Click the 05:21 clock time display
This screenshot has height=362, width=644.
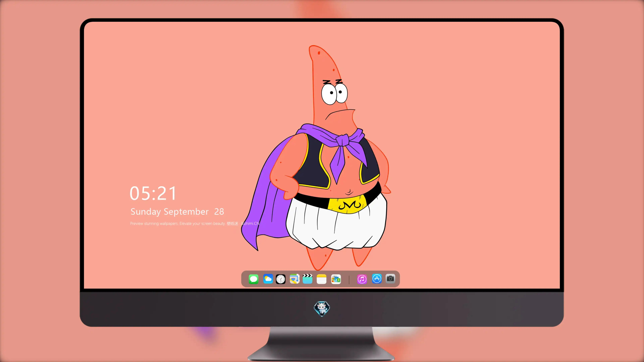coord(153,193)
